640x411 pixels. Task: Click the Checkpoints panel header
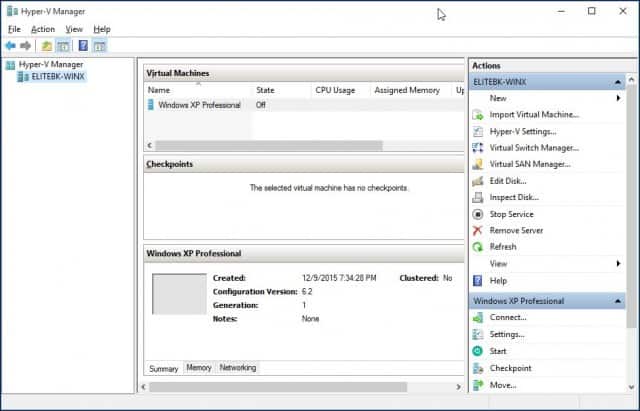click(x=304, y=164)
